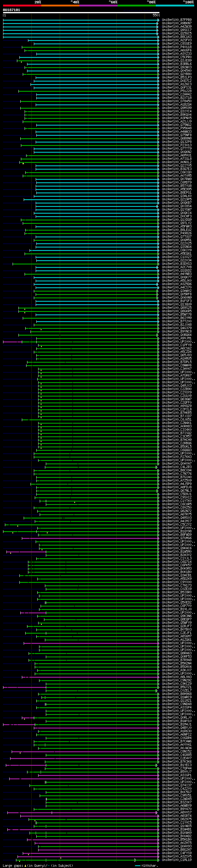The width and height of the screenshot is (197, 868).
Task: Open hit UniRef100_C3AV47
Action: point(177,369)
